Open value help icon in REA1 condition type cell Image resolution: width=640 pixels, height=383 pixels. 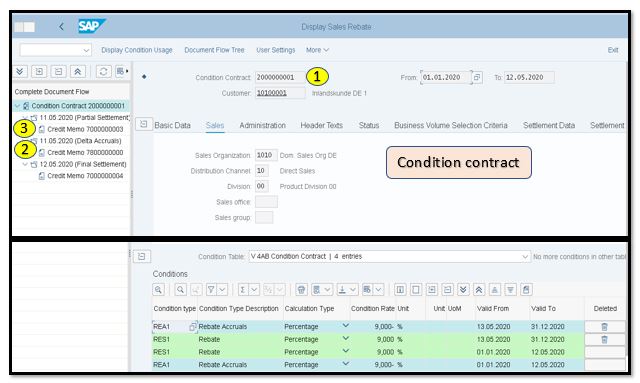(193, 327)
